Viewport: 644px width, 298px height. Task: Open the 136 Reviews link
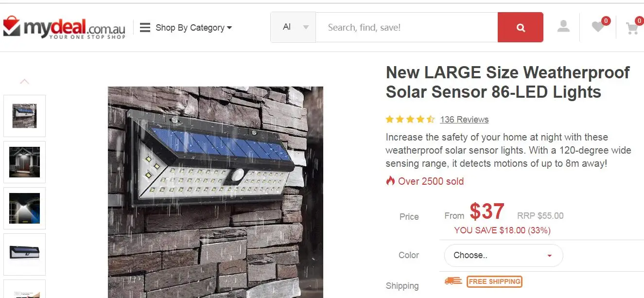point(464,120)
